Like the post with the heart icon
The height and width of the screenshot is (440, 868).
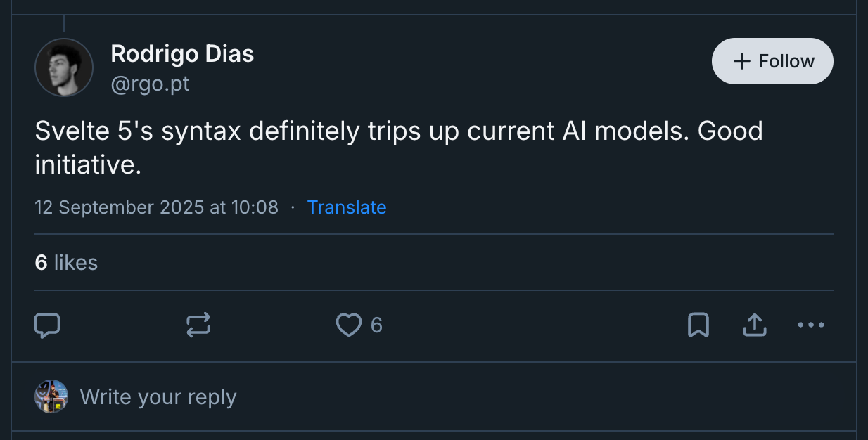coord(348,325)
